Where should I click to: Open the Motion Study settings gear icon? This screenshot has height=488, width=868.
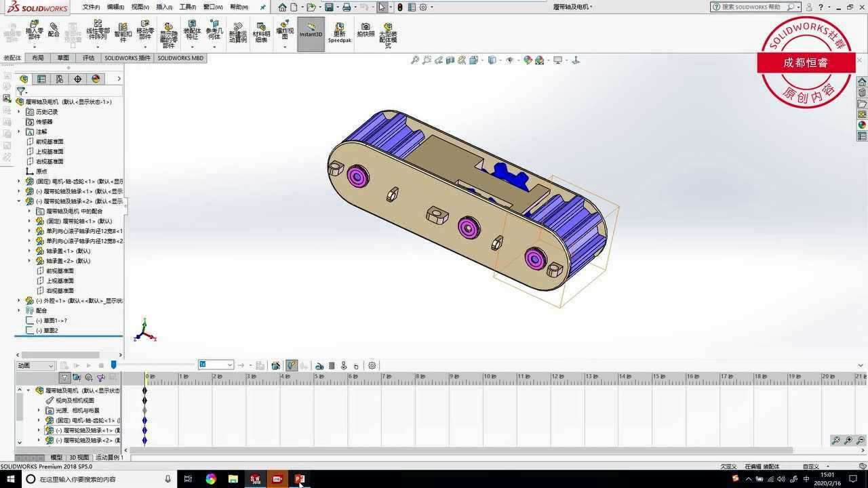pyautogui.click(x=372, y=365)
